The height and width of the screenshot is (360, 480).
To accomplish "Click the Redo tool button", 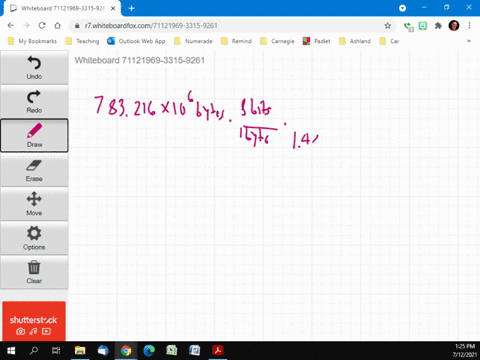I will point(34,102).
